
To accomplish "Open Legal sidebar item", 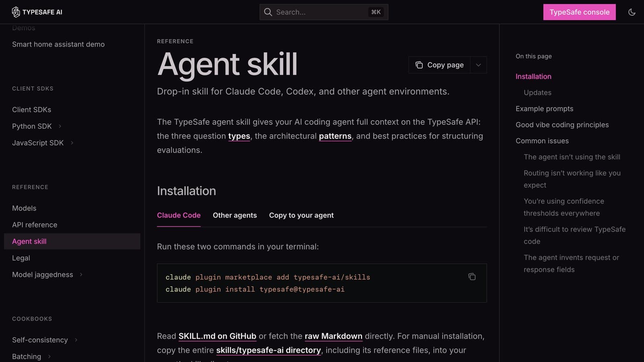I will click(21, 258).
